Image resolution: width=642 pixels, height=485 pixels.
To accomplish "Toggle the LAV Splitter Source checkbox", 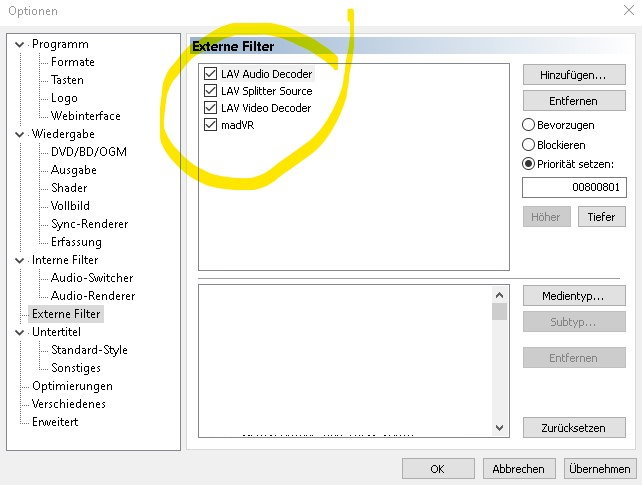I will click(210, 90).
